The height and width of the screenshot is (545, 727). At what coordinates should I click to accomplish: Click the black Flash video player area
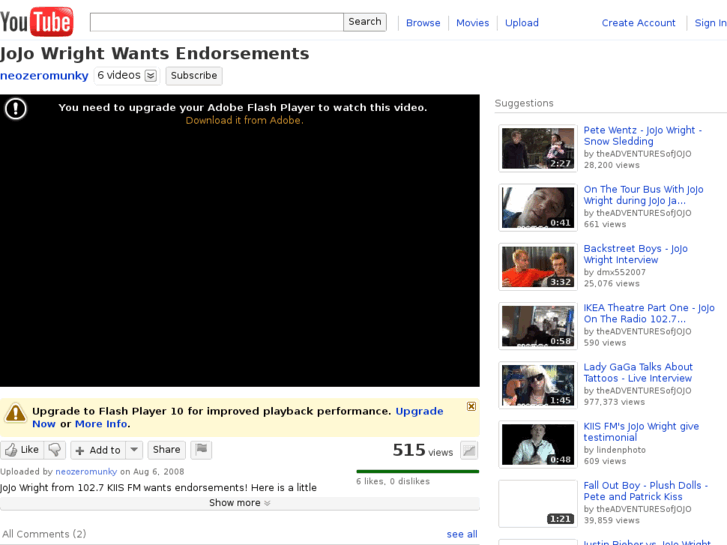click(240, 241)
